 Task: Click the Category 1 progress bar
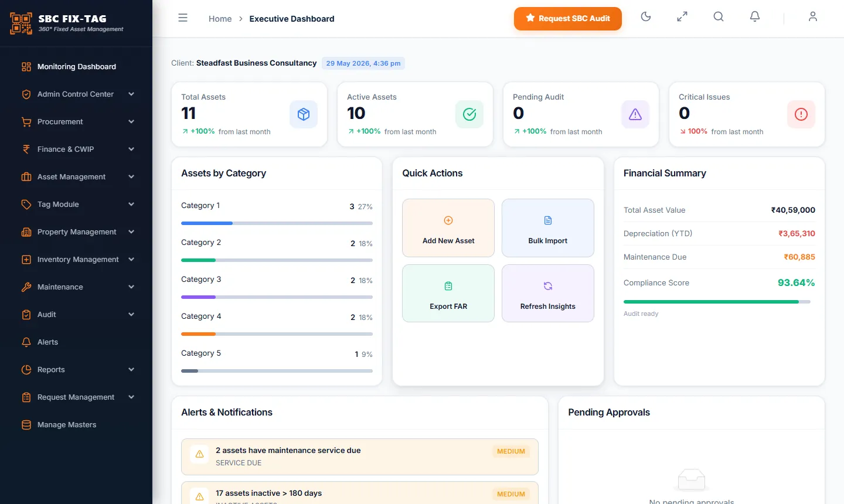277,223
